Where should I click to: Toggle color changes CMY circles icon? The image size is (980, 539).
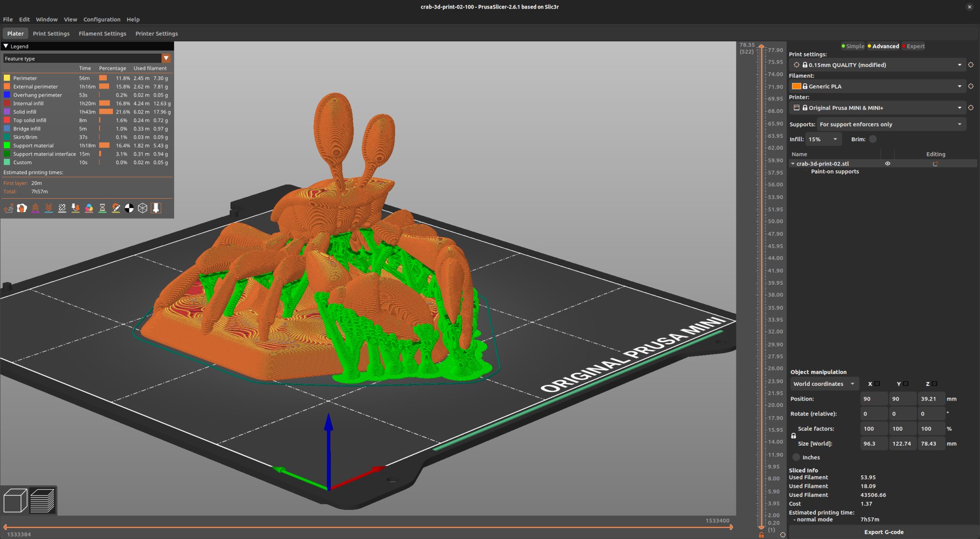point(89,208)
